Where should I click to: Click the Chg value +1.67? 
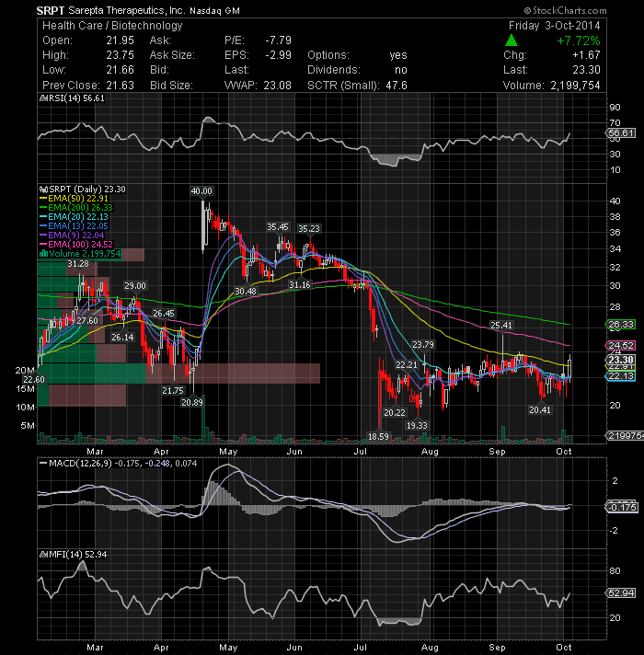coord(586,55)
